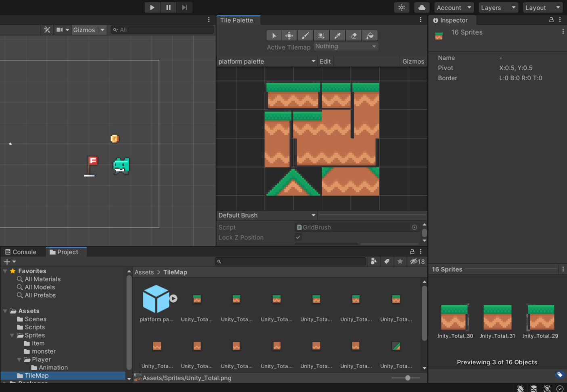Collapse the Player folder
Screen dimensions: 567x392
[19, 360]
